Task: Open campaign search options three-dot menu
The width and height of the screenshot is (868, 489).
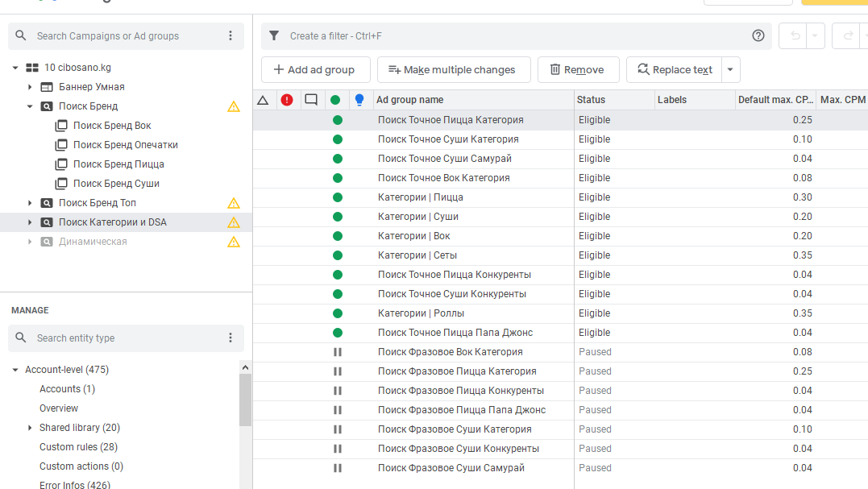Action: point(230,36)
